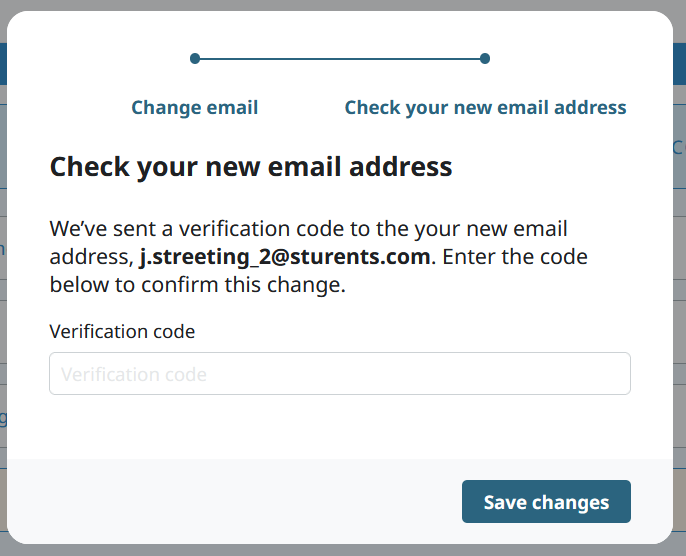This screenshot has width=686, height=556.
Task: Click the bold Check your new email address heading
Action: pos(251,166)
